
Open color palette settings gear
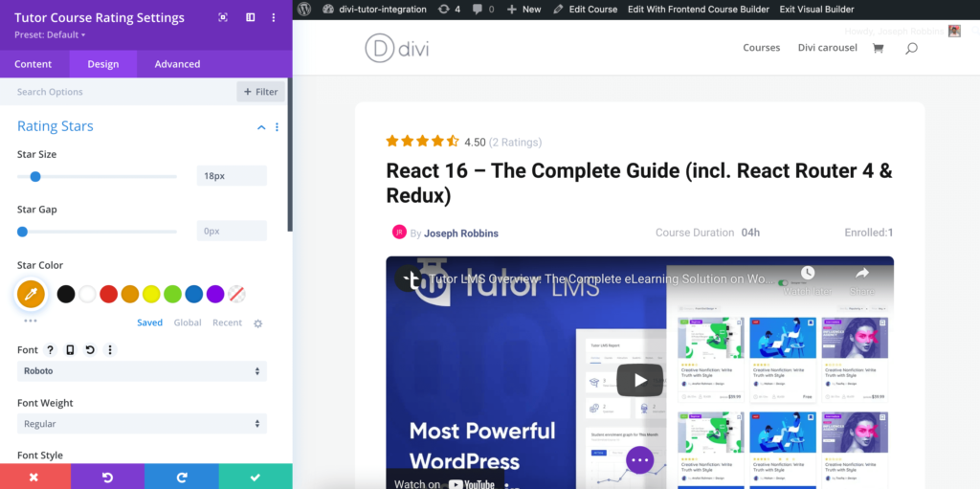(x=258, y=323)
